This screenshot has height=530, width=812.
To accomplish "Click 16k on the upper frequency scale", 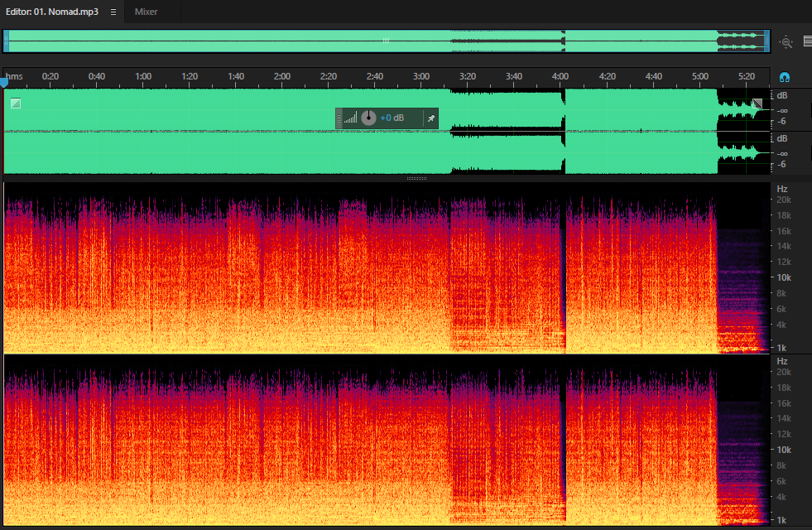I will point(784,231).
